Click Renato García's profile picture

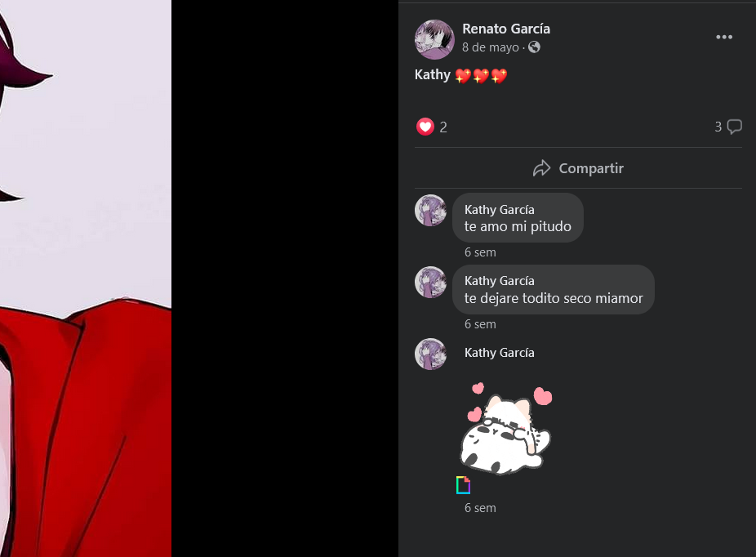[434, 39]
